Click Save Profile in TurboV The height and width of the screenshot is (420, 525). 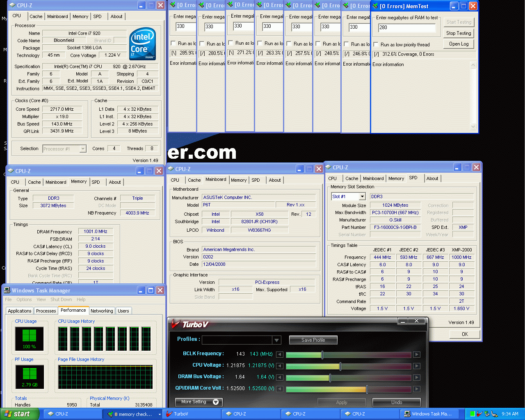(x=313, y=340)
